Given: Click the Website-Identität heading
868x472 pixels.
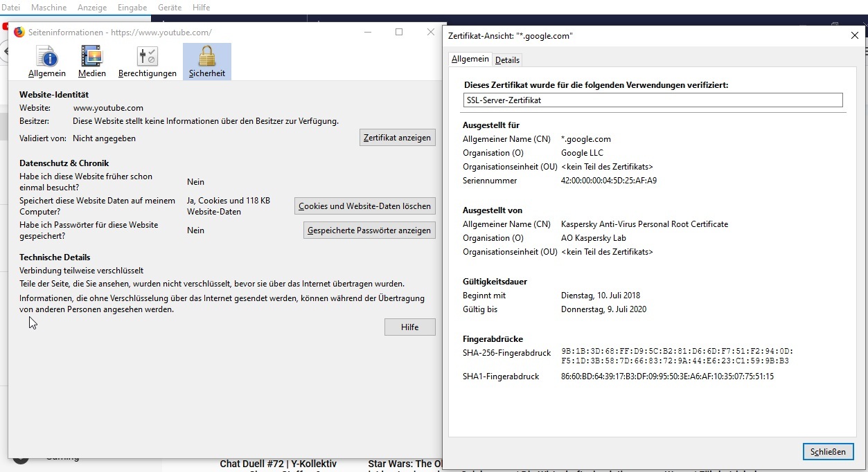Looking at the screenshot, I should click(54, 95).
